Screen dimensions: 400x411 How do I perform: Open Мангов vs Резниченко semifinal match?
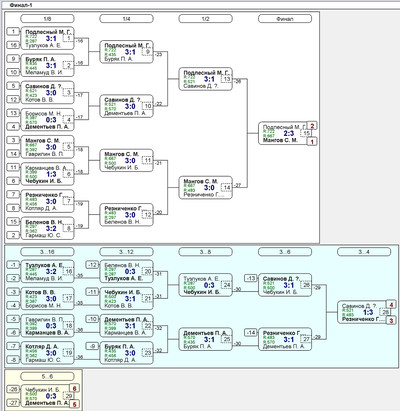tap(205, 188)
